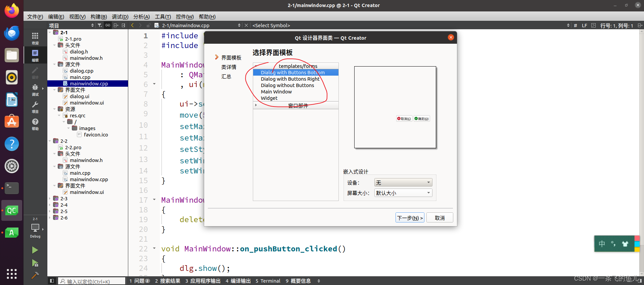Split the Projects side panel
The image size is (644, 285).
pyautogui.click(x=116, y=25)
